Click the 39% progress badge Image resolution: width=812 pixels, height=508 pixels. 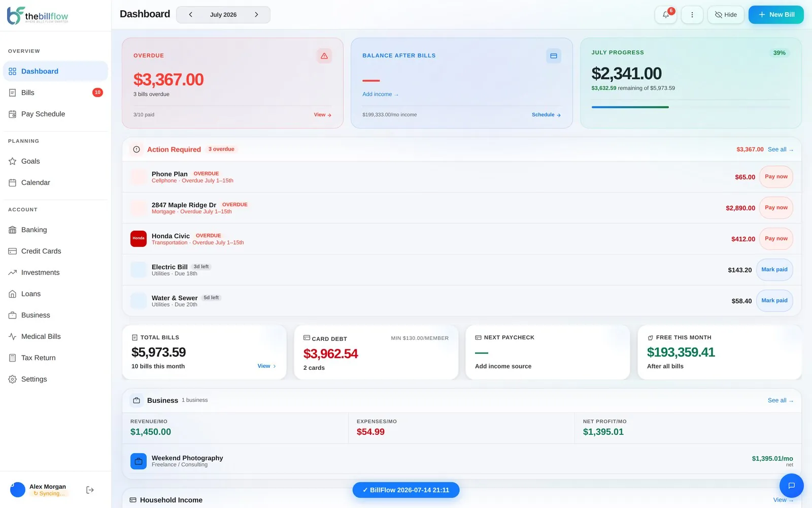[x=780, y=53]
